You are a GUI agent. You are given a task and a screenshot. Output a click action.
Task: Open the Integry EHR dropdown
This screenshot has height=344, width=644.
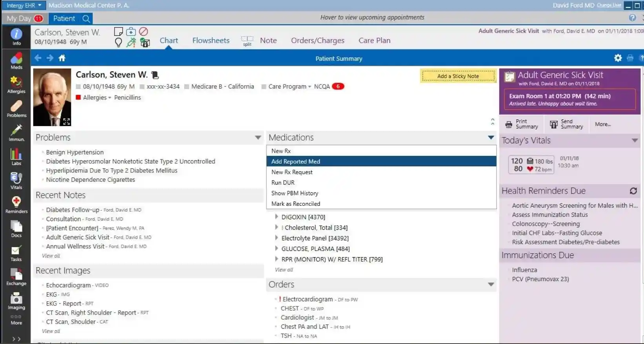click(x=24, y=5)
